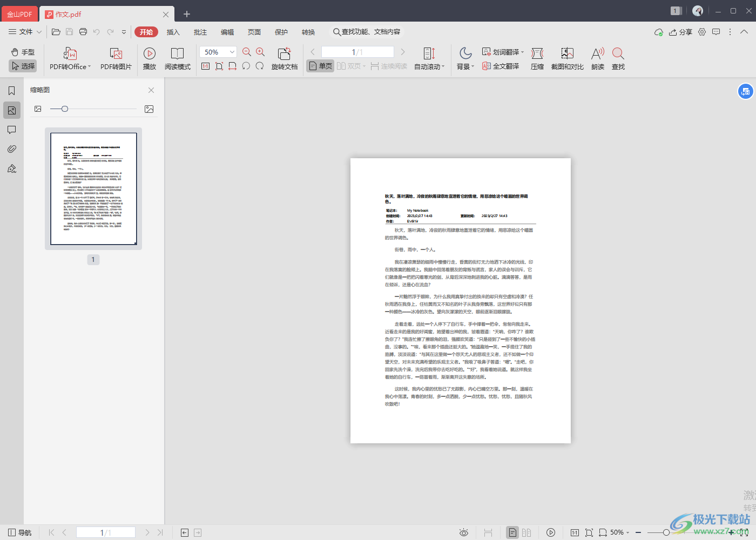Start 朗读 read aloud
The height and width of the screenshot is (540, 756).
pos(598,59)
